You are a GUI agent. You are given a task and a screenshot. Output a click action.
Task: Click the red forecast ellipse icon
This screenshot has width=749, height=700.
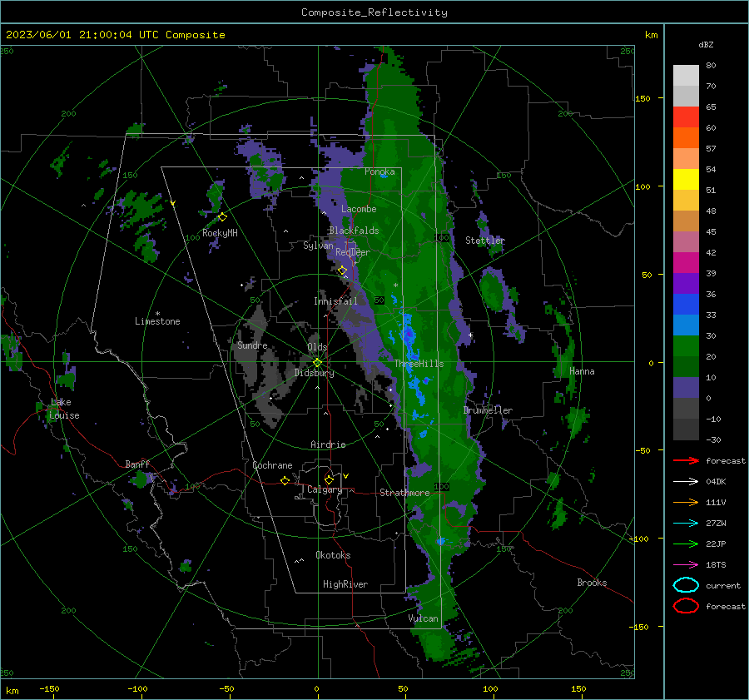coord(686,606)
